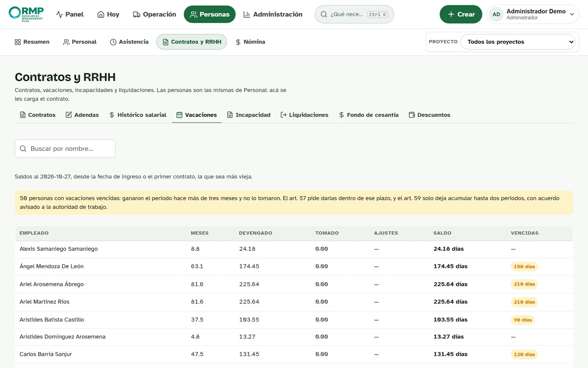
Task: Click the Crear button
Action: [x=461, y=14]
